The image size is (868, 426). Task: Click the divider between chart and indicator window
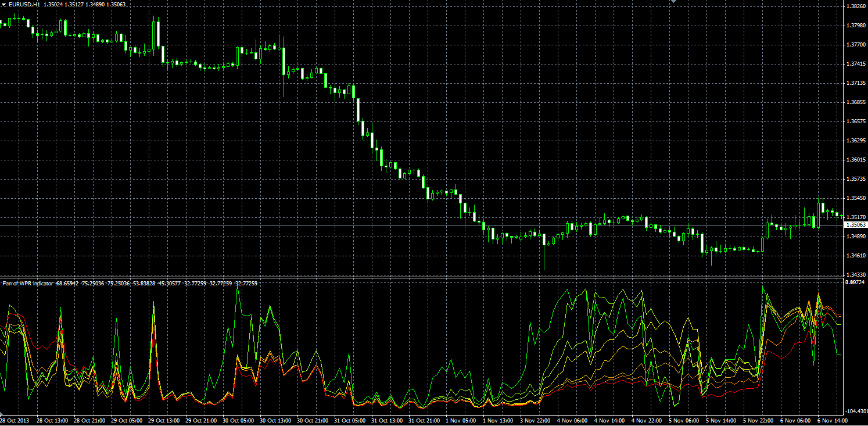click(420, 277)
